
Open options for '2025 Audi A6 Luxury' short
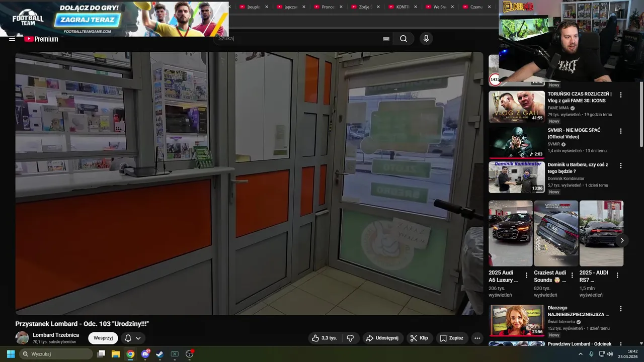tap(527, 275)
